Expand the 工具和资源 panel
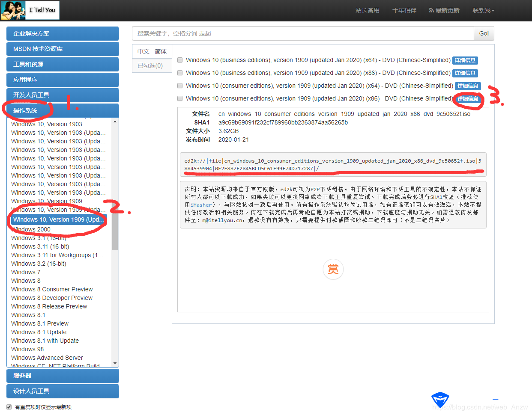 tap(63, 64)
